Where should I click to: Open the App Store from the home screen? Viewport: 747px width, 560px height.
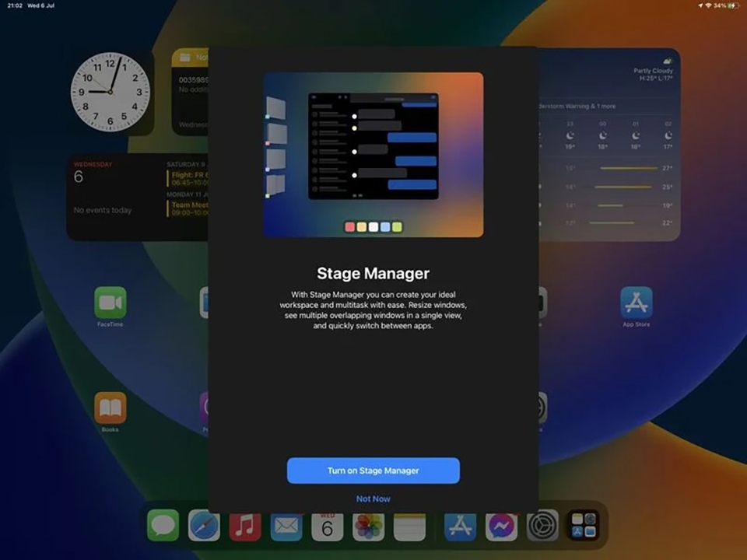(637, 303)
